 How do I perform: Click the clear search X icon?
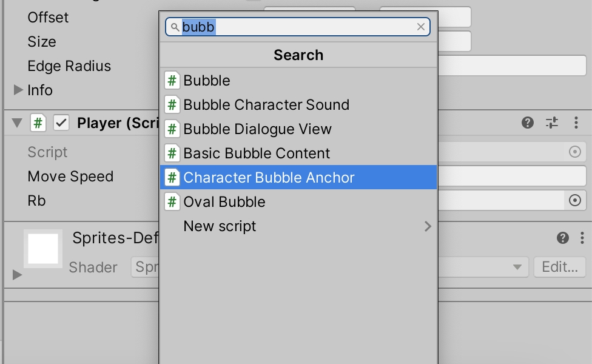click(x=421, y=27)
